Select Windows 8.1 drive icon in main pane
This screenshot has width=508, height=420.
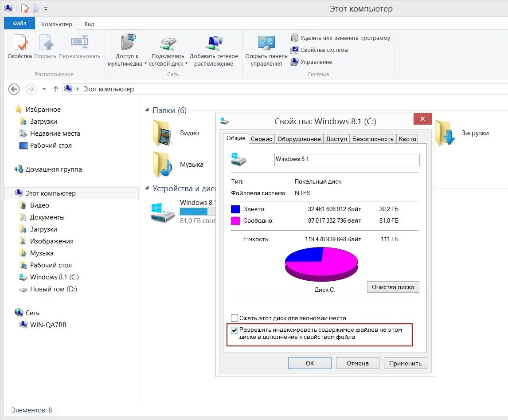(163, 212)
